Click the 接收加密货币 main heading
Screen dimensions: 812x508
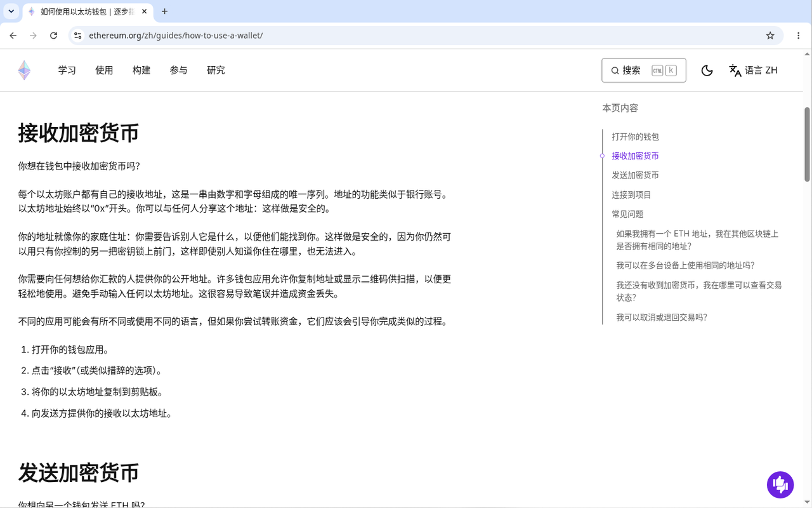[78, 133]
